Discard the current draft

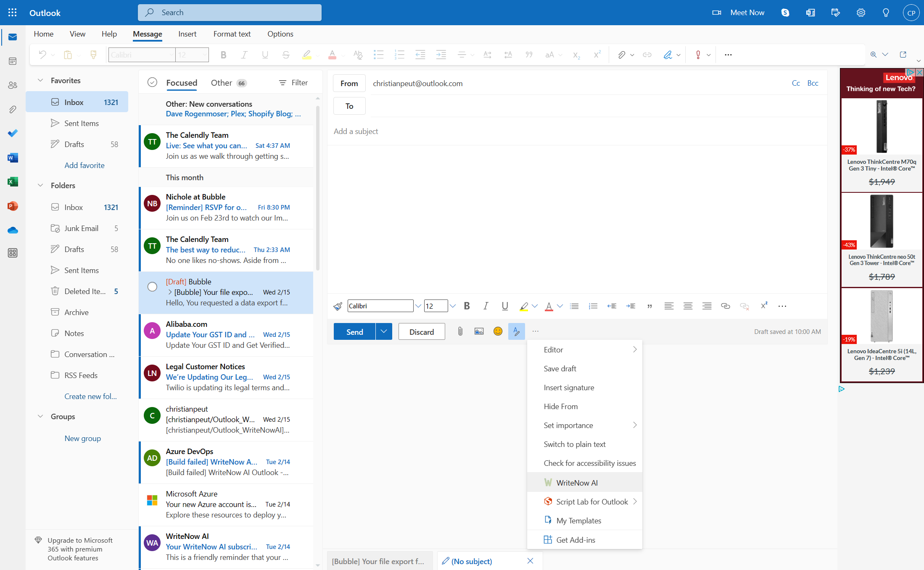(422, 331)
